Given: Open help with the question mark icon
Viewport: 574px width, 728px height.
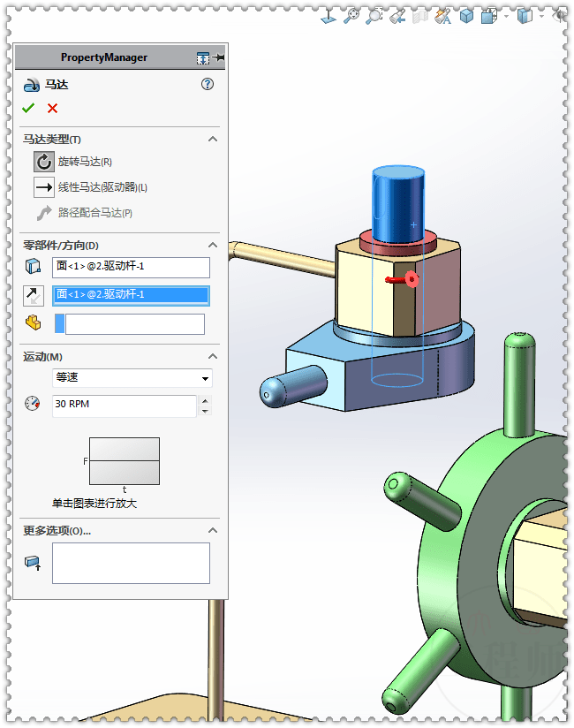Looking at the screenshot, I should (x=208, y=84).
